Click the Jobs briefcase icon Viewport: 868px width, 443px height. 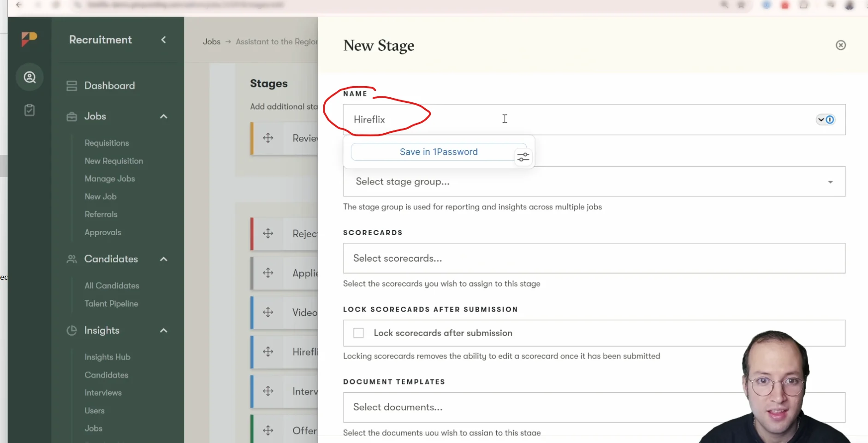(71, 117)
